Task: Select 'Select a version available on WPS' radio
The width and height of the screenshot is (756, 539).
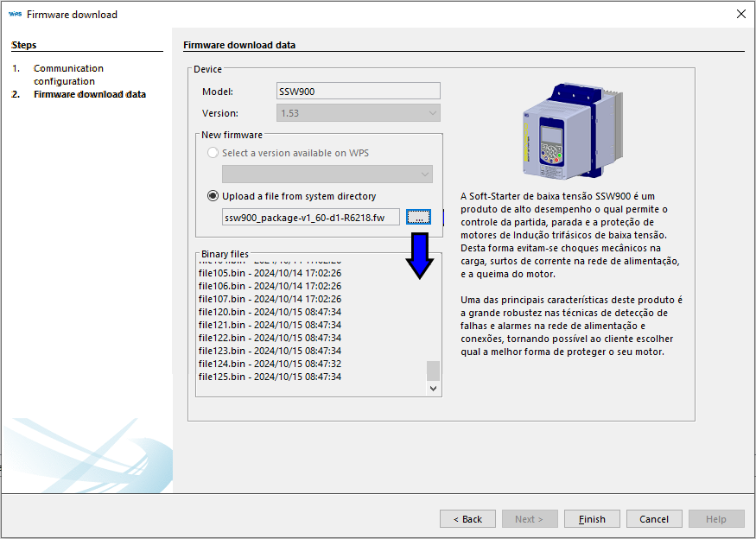Action: (213, 153)
